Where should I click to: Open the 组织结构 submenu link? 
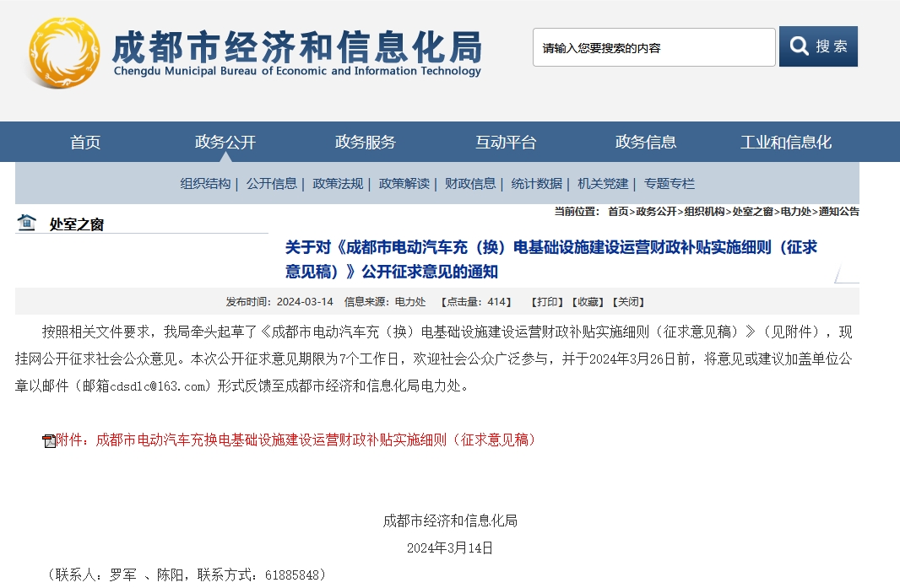[205, 183]
